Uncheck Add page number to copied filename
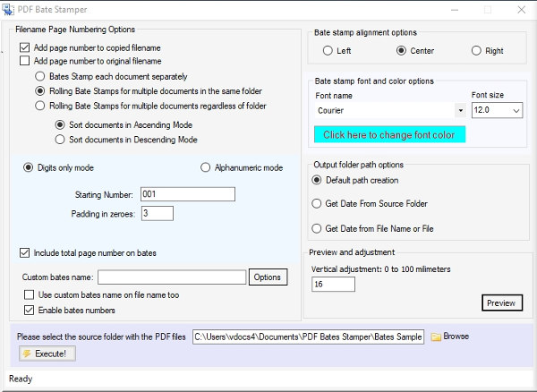 25,47
